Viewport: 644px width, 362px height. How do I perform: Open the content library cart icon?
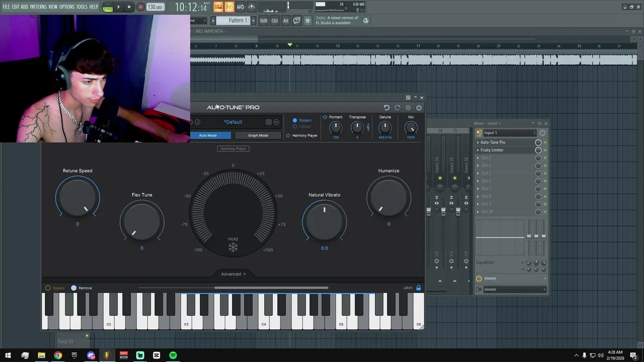(x=307, y=21)
